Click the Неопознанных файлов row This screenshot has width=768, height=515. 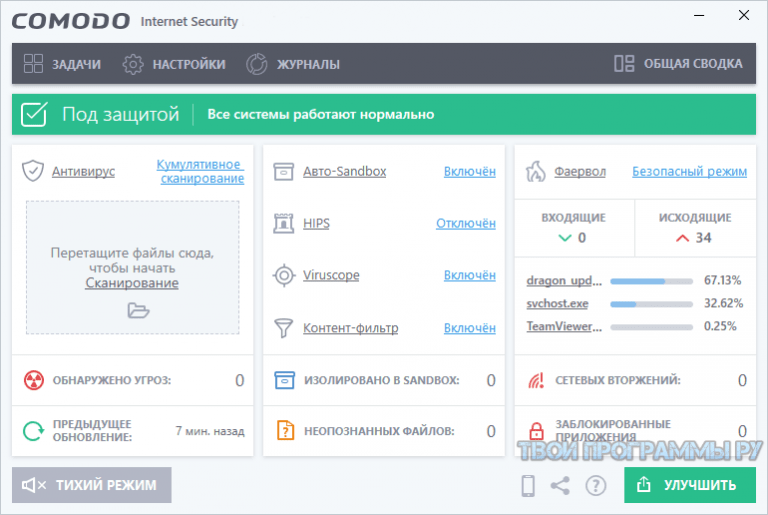point(384,431)
